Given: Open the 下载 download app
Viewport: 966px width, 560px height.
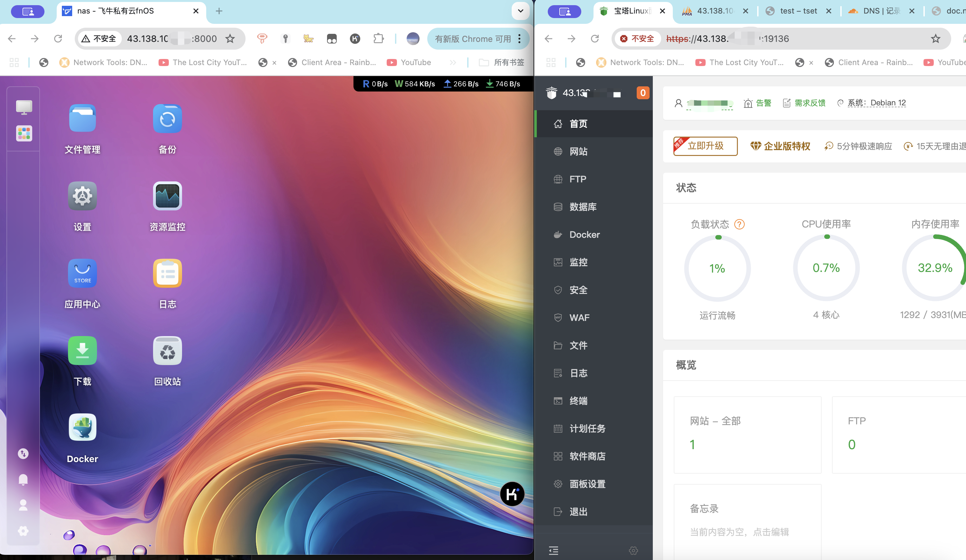Looking at the screenshot, I should pos(82,351).
